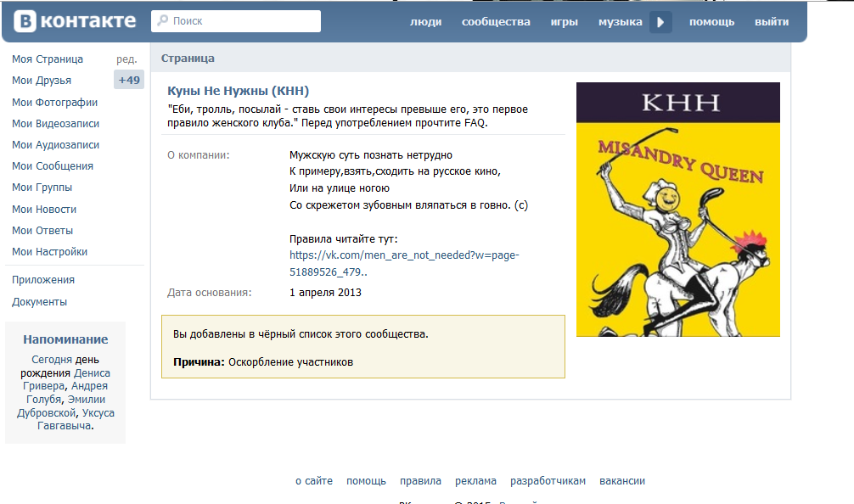Open Документы
Viewport: 854px width, 504px height.
click(x=39, y=301)
